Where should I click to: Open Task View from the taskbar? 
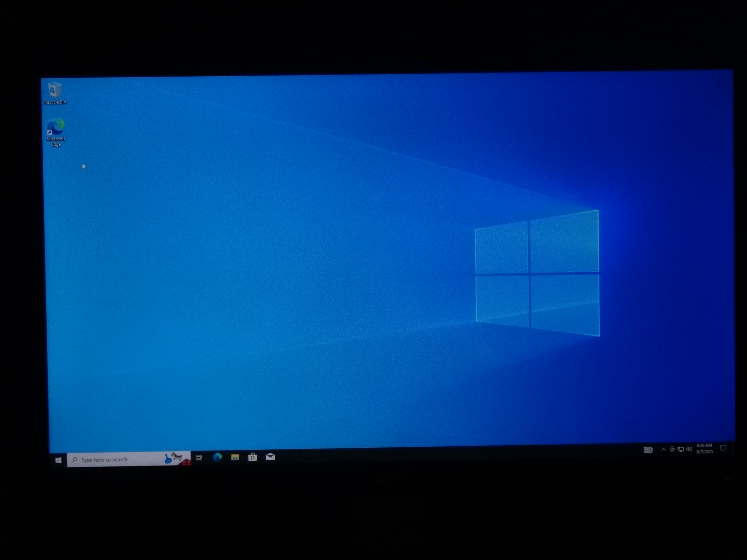[199, 458]
